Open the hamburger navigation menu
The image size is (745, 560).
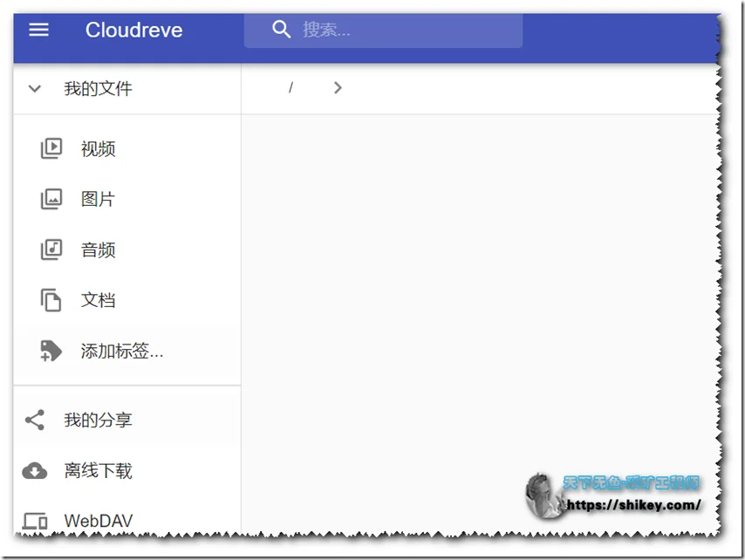38,30
